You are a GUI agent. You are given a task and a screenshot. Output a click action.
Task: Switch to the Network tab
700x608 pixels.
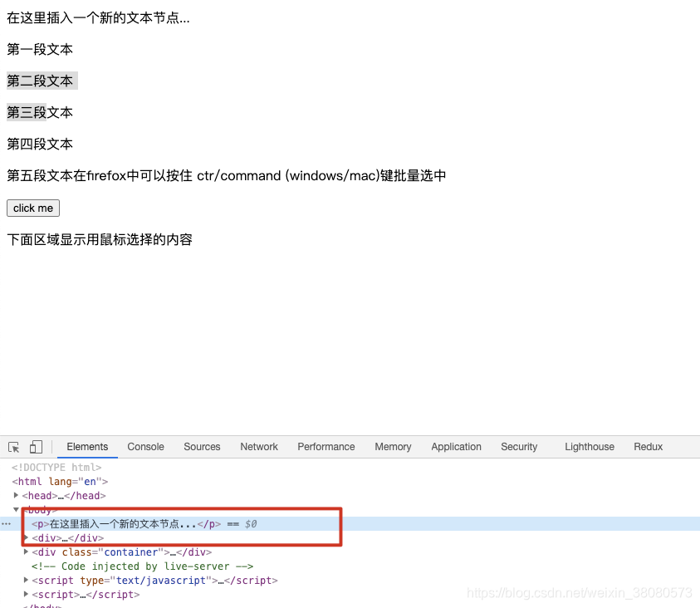point(259,447)
